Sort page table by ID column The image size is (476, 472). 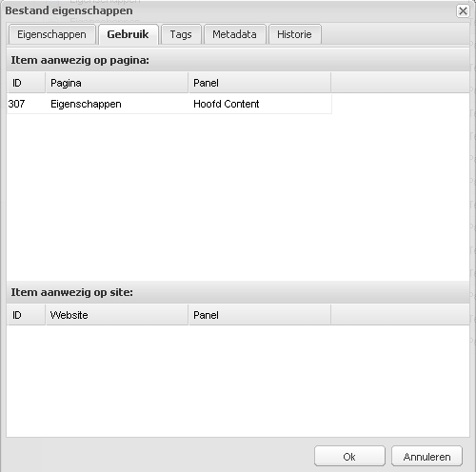[x=26, y=83]
